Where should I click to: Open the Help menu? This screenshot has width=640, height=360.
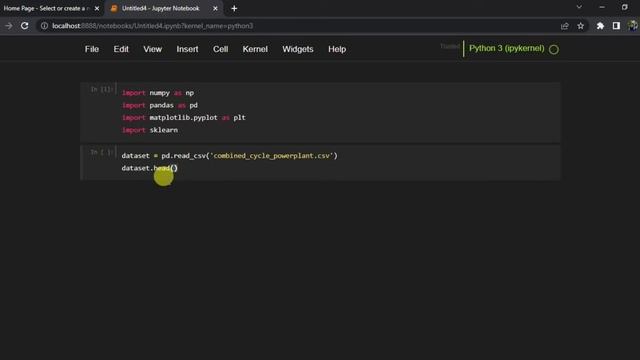(337, 49)
